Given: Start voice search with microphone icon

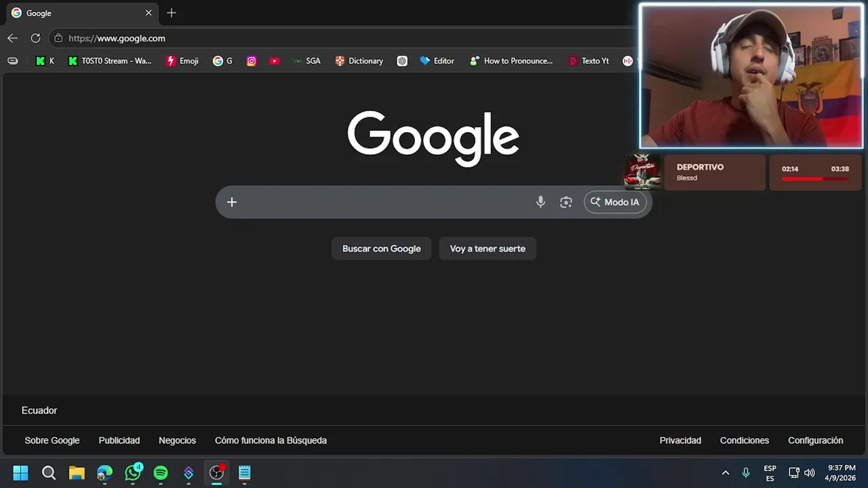Looking at the screenshot, I should click(540, 202).
